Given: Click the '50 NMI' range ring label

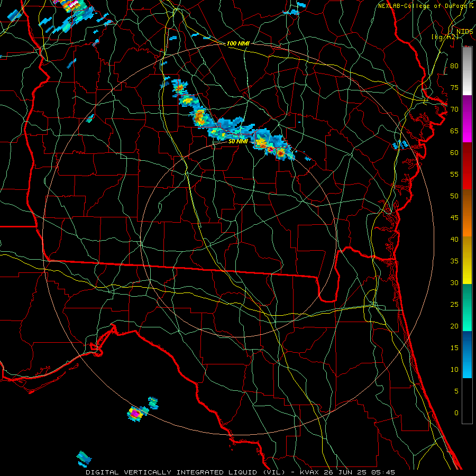Looking at the screenshot, I should (238, 141).
